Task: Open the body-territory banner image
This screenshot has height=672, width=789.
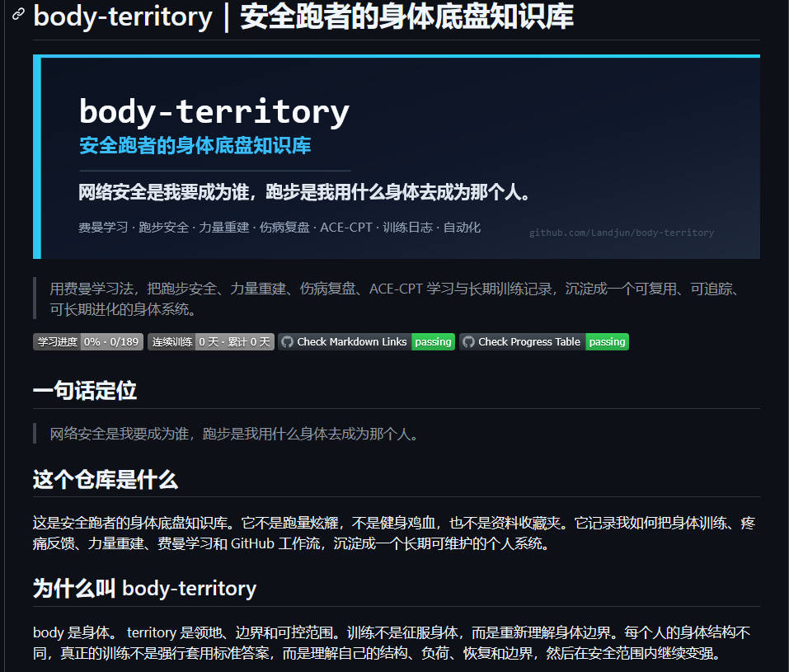Action: [x=397, y=157]
